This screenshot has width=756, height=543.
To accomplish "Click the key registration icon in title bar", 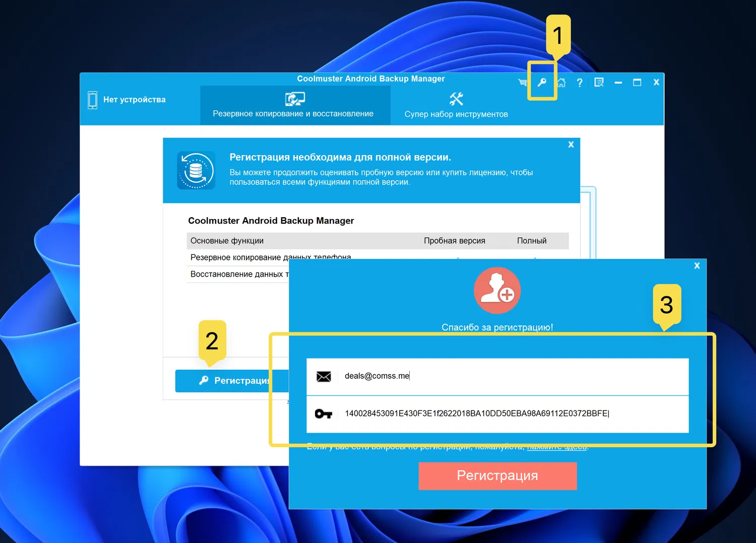I will point(542,82).
